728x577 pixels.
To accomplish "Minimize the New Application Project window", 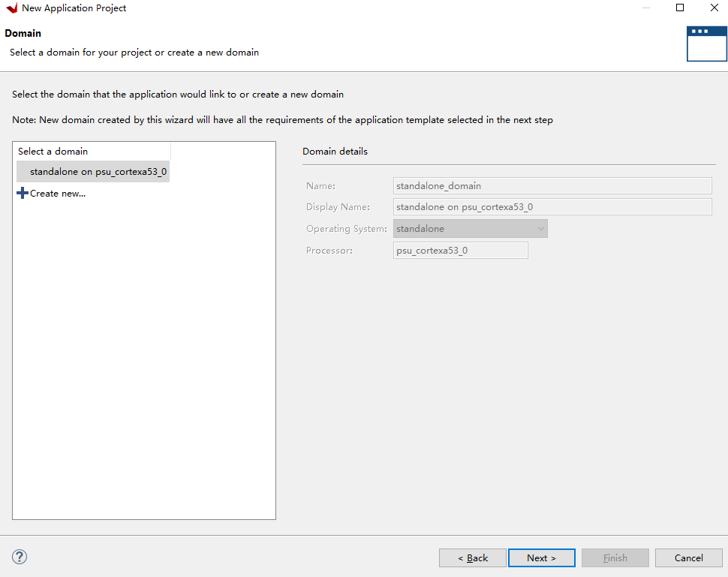I will 645,8.
